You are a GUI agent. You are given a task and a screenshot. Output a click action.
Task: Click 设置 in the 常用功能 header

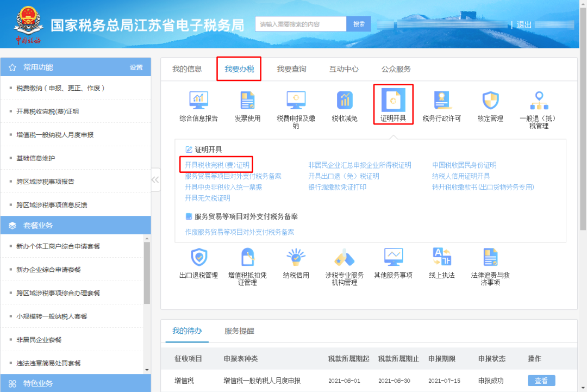click(136, 67)
